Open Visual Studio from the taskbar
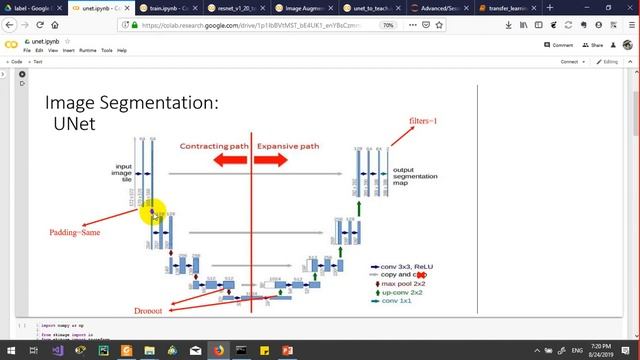The height and width of the screenshot is (360, 640). point(58,351)
